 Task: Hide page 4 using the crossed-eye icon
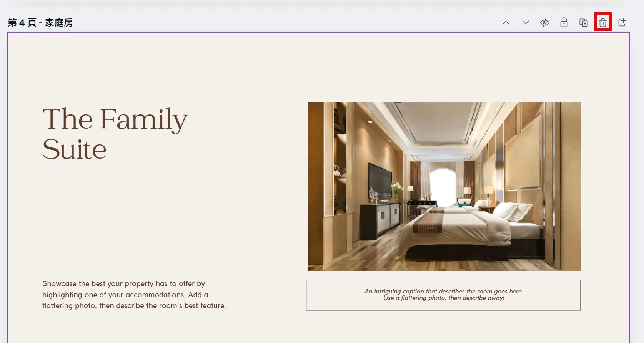pos(544,23)
